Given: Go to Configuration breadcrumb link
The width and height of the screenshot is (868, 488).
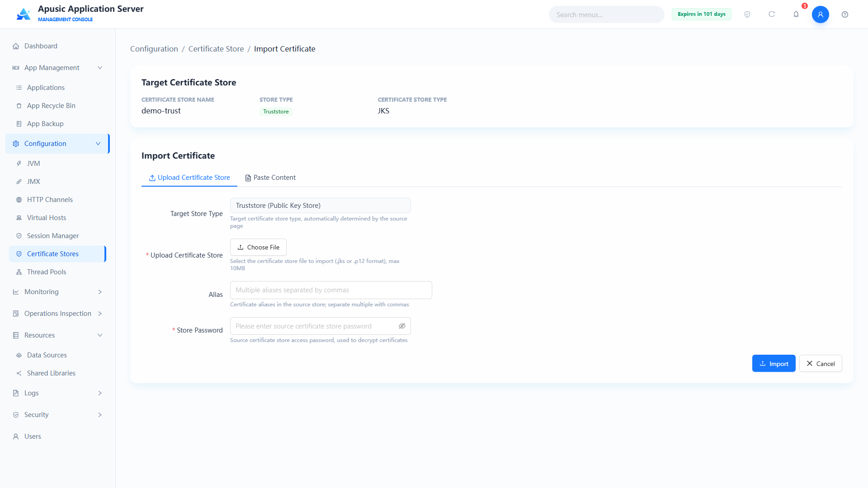Looking at the screenshot, I should (x=154, y=49).
